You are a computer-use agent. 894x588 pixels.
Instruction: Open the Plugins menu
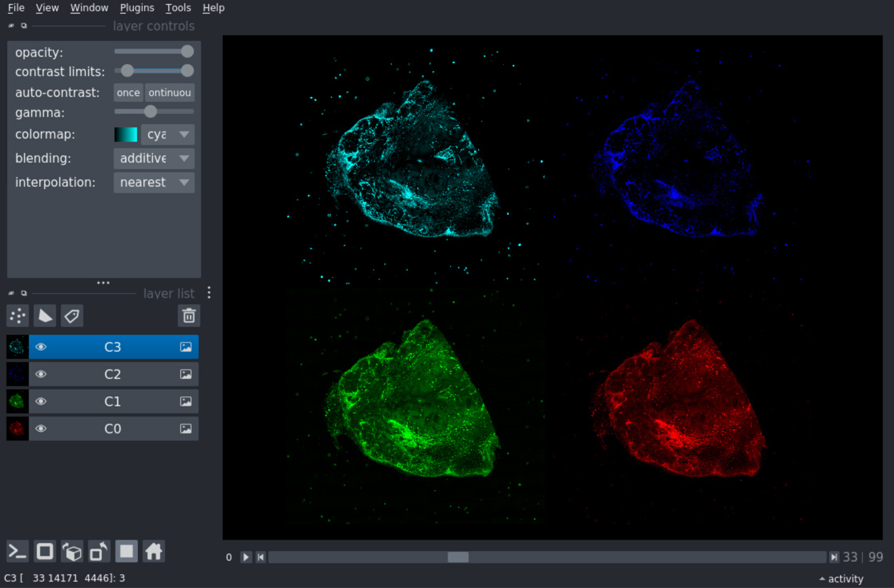point(137,8)
